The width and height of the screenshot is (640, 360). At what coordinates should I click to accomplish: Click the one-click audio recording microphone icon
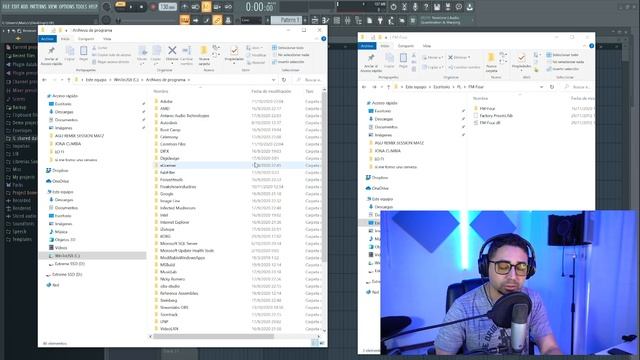tap(415, 7)
